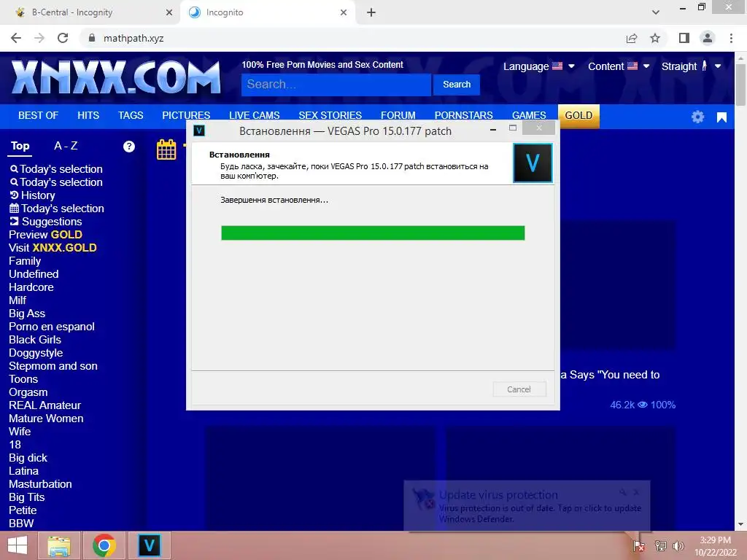Click the XNXX.COM site logo

tap(116, 77)
